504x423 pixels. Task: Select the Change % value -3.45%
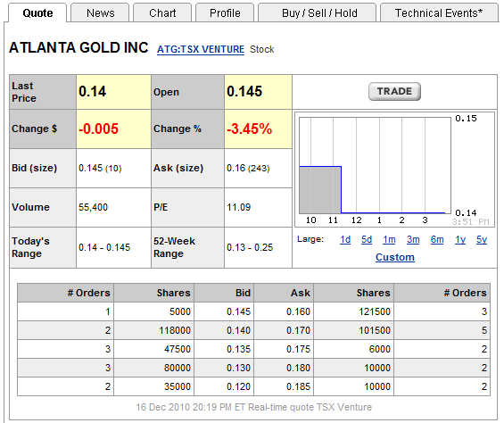[x=249, y=129]
